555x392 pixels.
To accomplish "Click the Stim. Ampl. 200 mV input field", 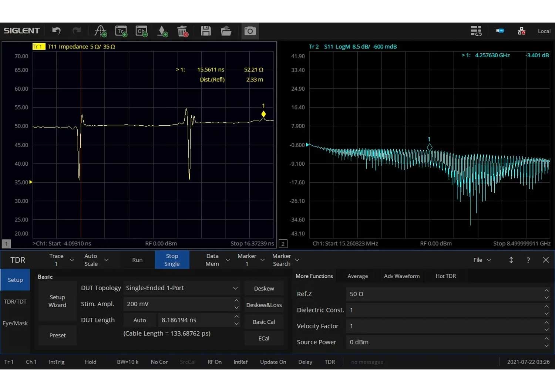I will coord(178,304).
